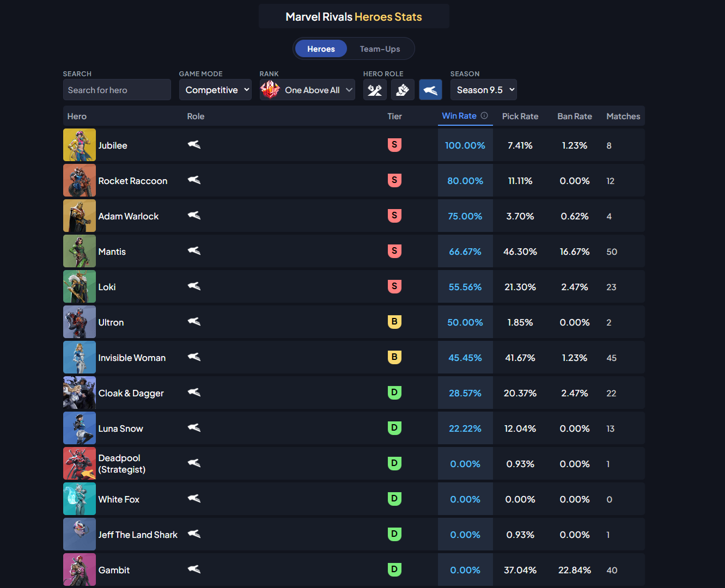
Task: Open Gambit's hero portrait thumbnail
Action: coord(80,569)
